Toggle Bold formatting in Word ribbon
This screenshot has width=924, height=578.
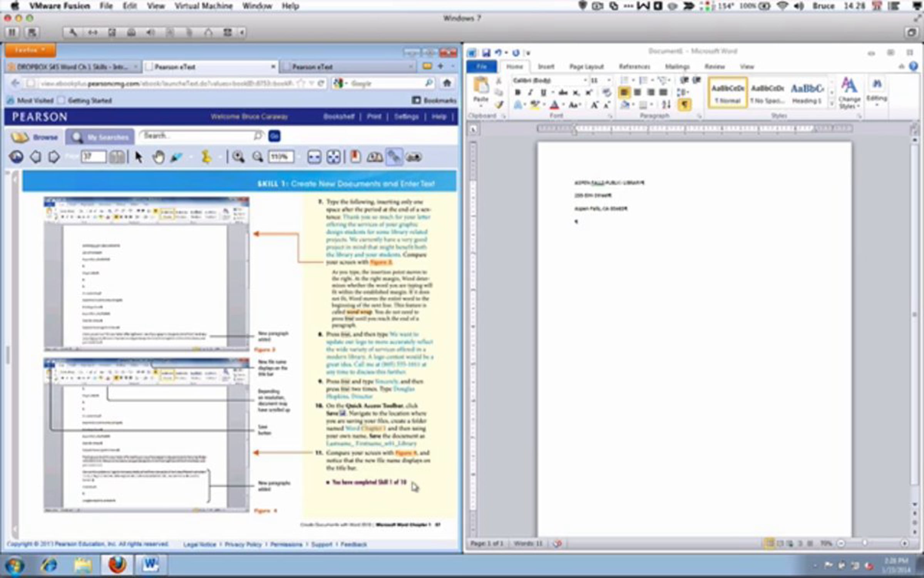pyautogui.click(x=517, y=92)
